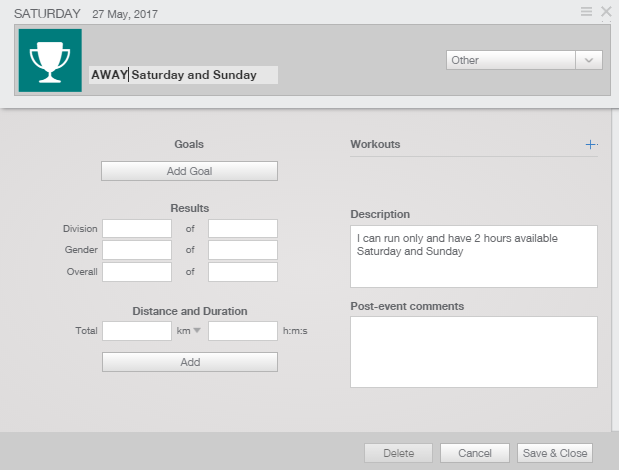
Task: Click the duration h:m:s input field
Action: (x=243, y=331)
